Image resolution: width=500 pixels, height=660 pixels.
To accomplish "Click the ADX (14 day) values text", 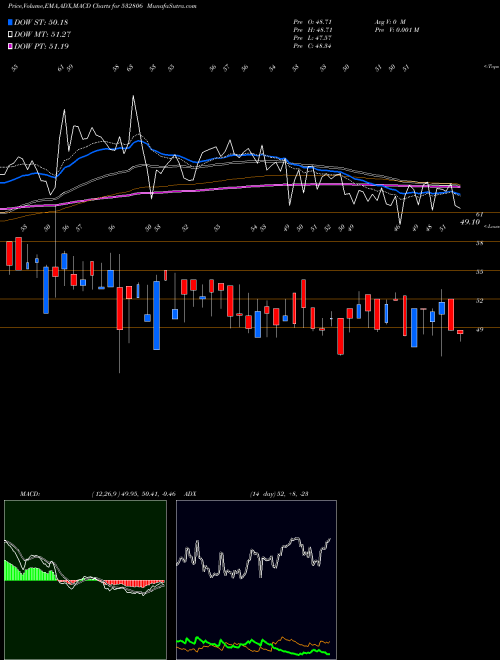I will pyautogui.click(x=279, y=494).
